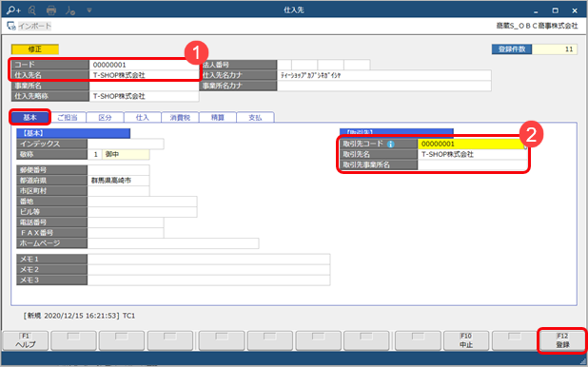Click the メモ2 input field
Screen dimensions: 588x367
tap(209, 269)
